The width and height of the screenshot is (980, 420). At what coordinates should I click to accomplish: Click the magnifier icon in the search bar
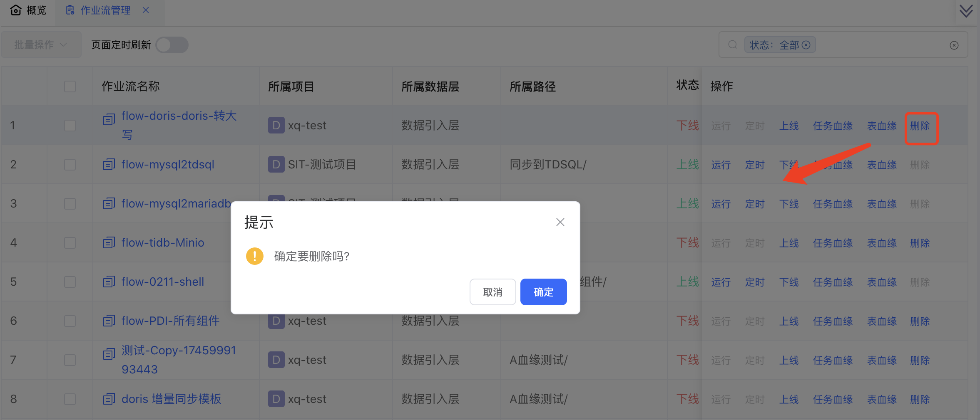tap(732, 44)
